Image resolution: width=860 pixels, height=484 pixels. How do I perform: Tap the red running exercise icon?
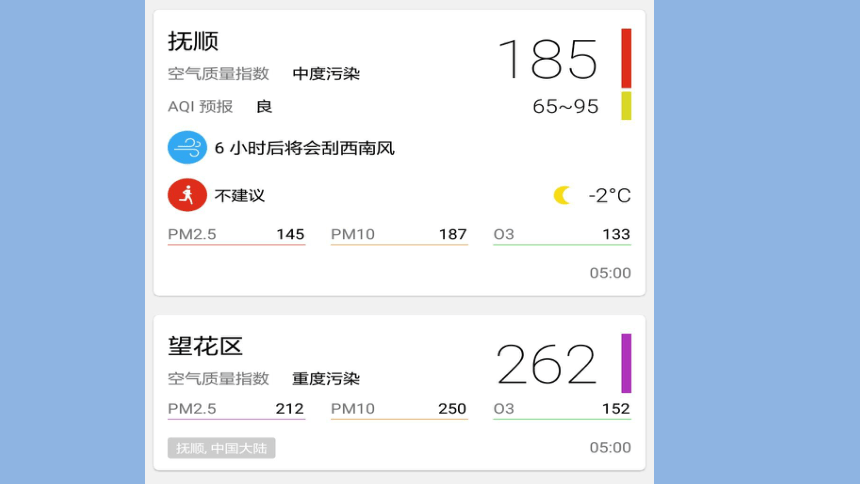187,195
